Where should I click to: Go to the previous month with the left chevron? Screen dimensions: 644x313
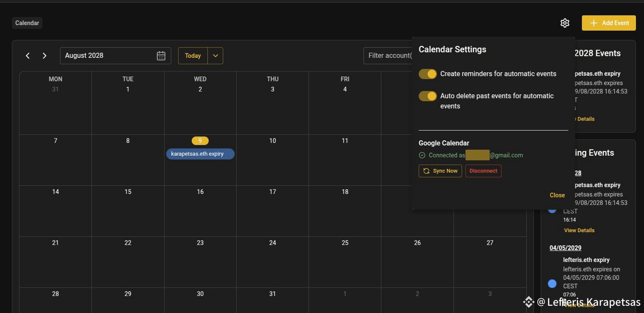(28, 56)
